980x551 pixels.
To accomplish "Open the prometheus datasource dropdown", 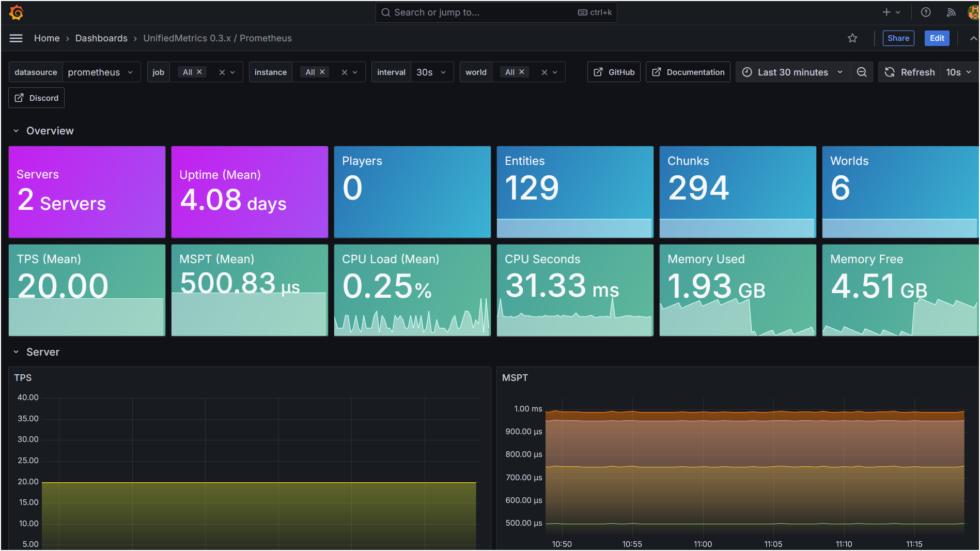I will (100, 72).
